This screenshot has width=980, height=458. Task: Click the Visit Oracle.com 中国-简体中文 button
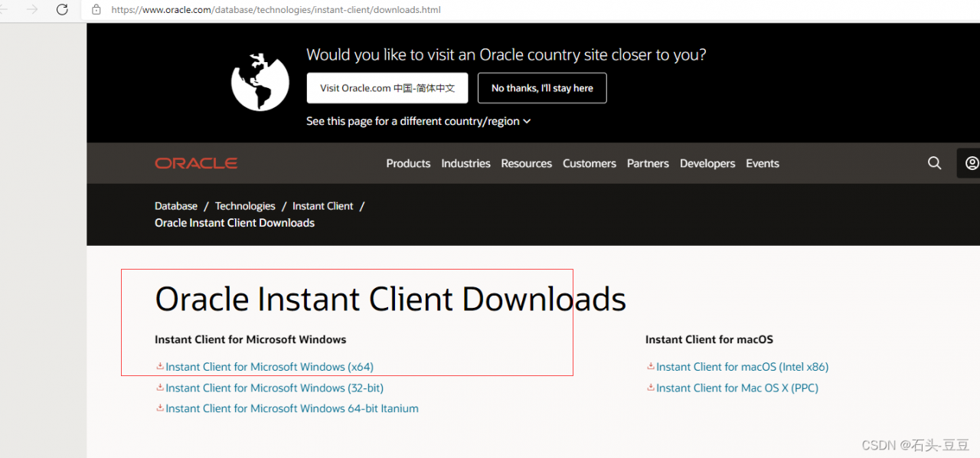click(387, 88)
